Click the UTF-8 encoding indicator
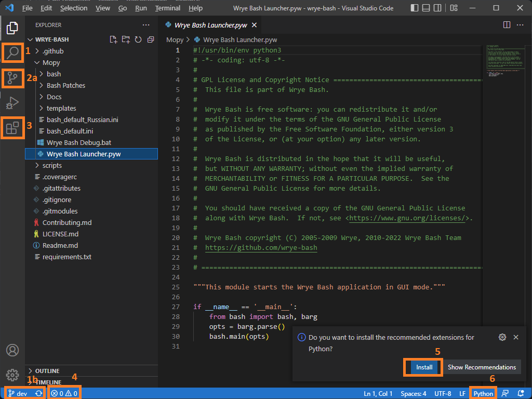The height and width of the screenshot is (399, 532). tap(443, 394)
